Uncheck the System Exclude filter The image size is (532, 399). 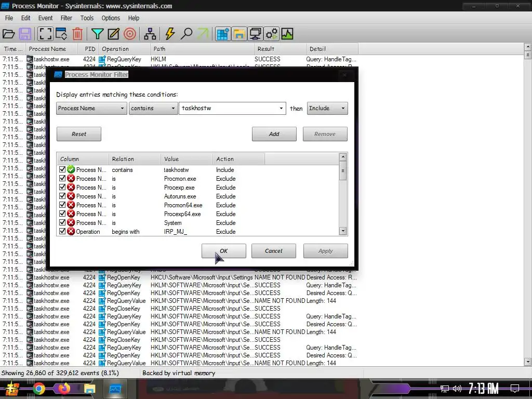point(62,222)
